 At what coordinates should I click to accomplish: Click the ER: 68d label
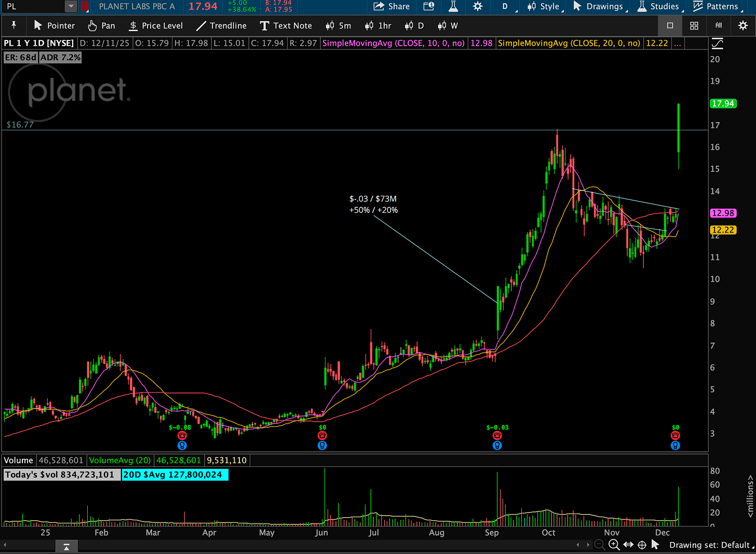pyautogui.click(x=21, y=57)
